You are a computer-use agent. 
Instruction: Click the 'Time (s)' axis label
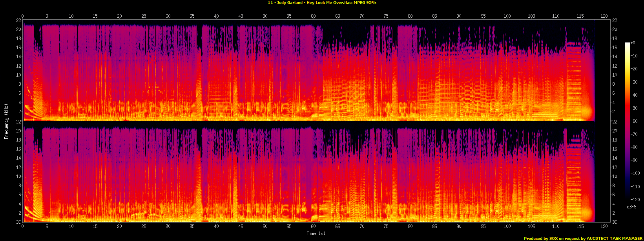tap(317, 234)
